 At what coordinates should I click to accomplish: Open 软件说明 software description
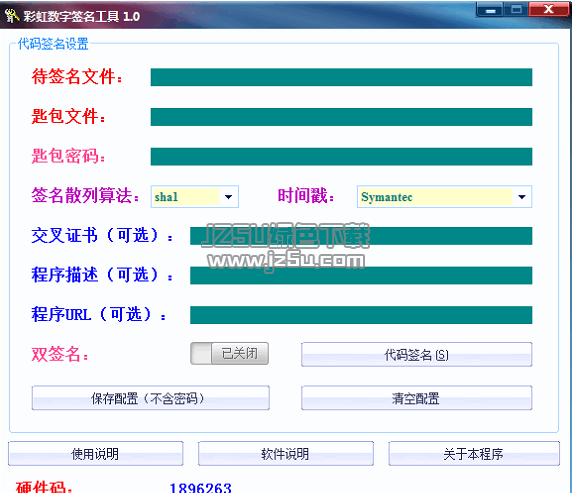point(286,454)
